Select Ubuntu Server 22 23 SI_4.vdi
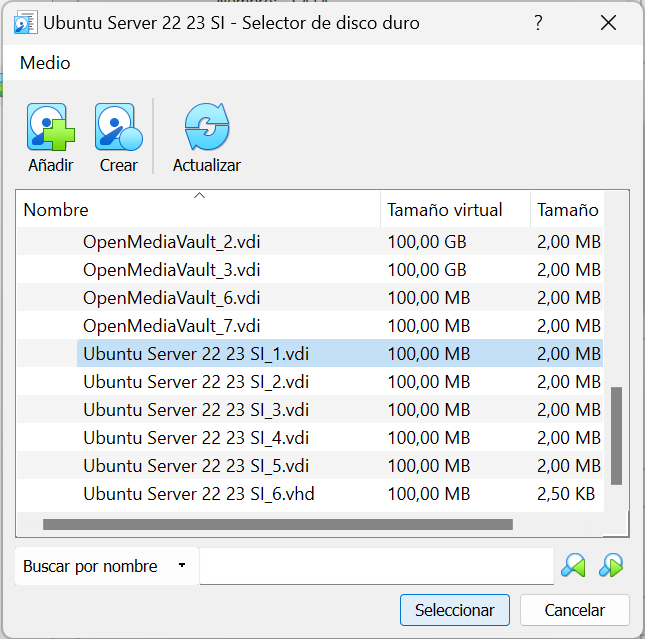This screenshot has width=645, height=639. click(310, 437)
